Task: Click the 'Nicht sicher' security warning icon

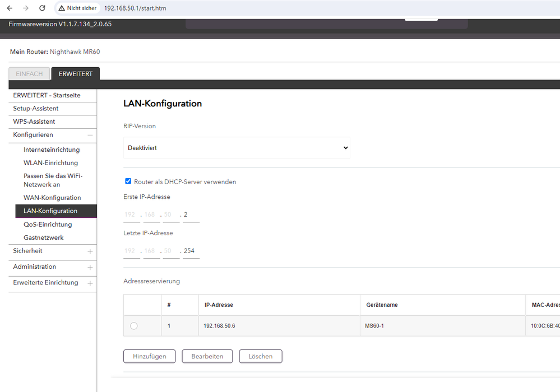Action: tap(62, 8)
